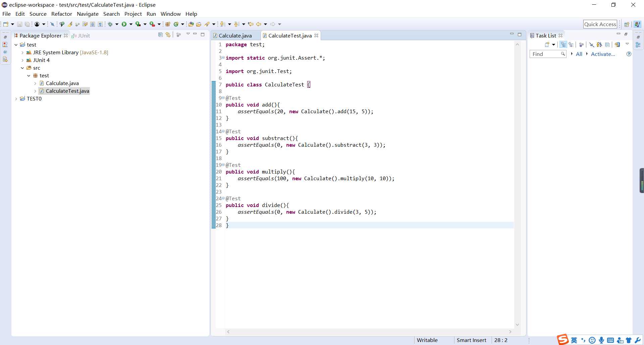Click the editor horizontal scrollbar track
The width and height of the screenshot is (644, 345).
coord(369,332)
